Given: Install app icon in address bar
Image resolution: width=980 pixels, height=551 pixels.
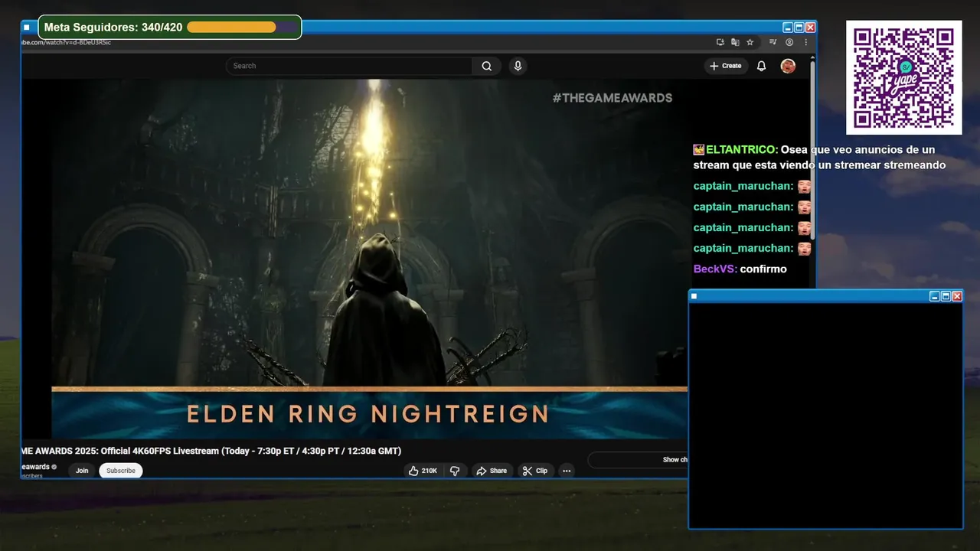Looking at the screenshot, I should tap(720, 42).
